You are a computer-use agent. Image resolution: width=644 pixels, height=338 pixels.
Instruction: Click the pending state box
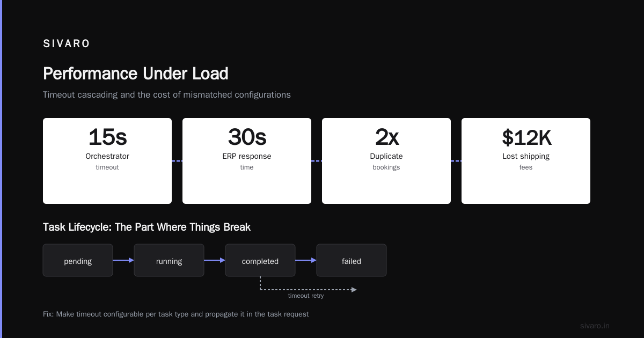tap(78, 260)
